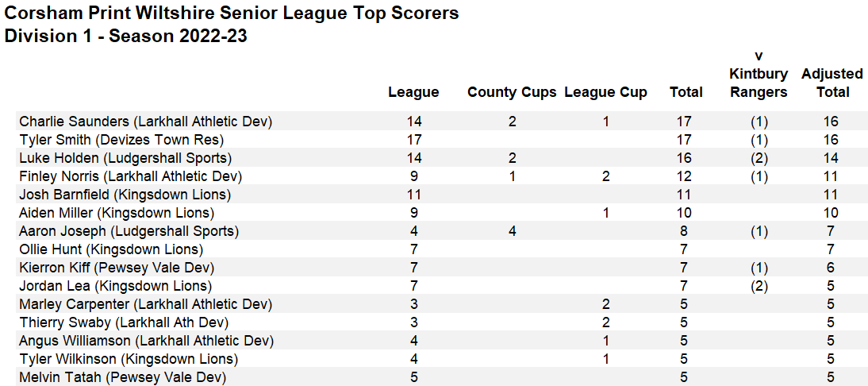Click Josh Barnfield (Kingsdown Lions)
Screen dimensions: 868x386
point(125,195)
